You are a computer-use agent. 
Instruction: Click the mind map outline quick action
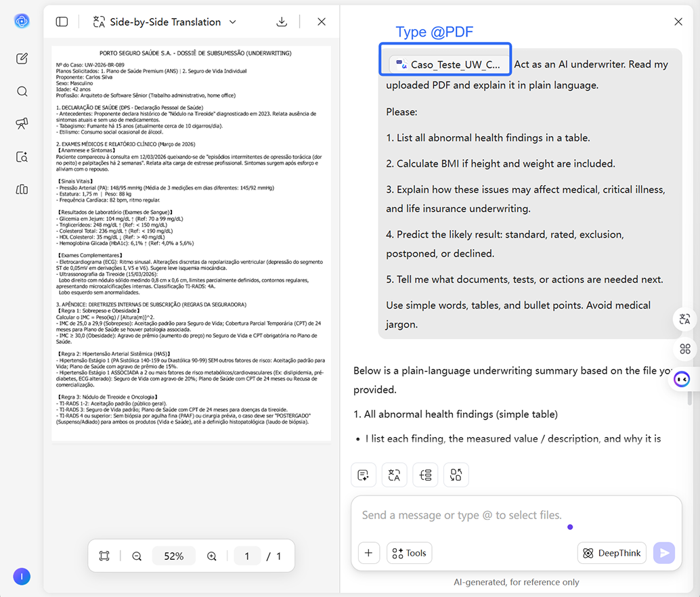(x=425, y=474)
